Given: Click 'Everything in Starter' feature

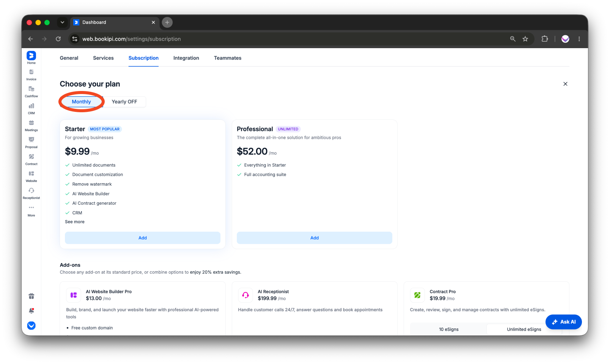Looking at the screenshot, I should tap(265, 165).
